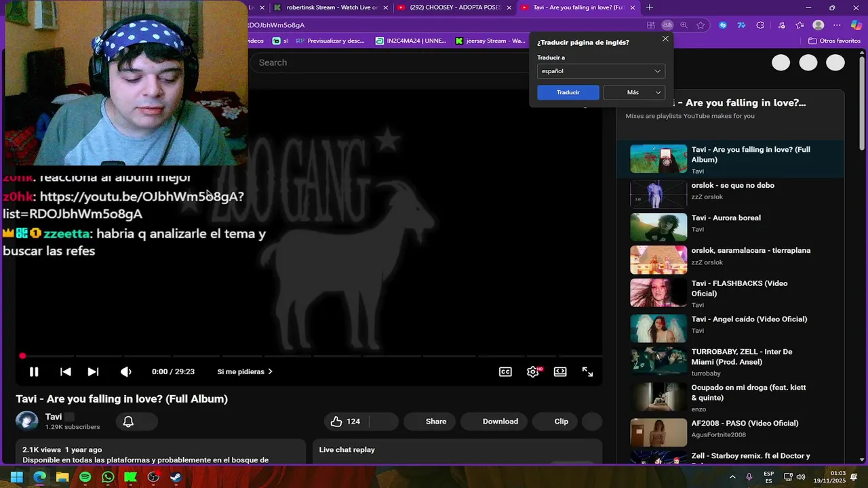The width and height of the screenshot is (868, 488).
Task: Open the Copilot sidebar icon
Action: point(856,25)
